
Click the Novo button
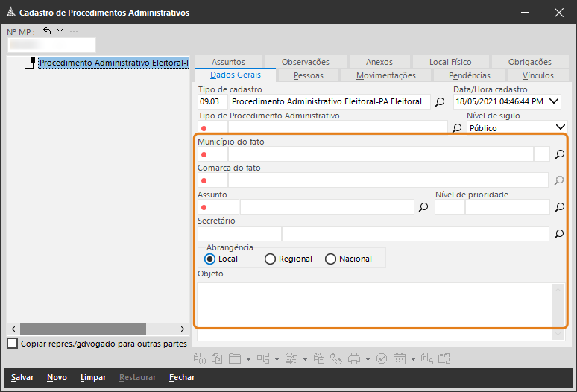click(57, 377)
